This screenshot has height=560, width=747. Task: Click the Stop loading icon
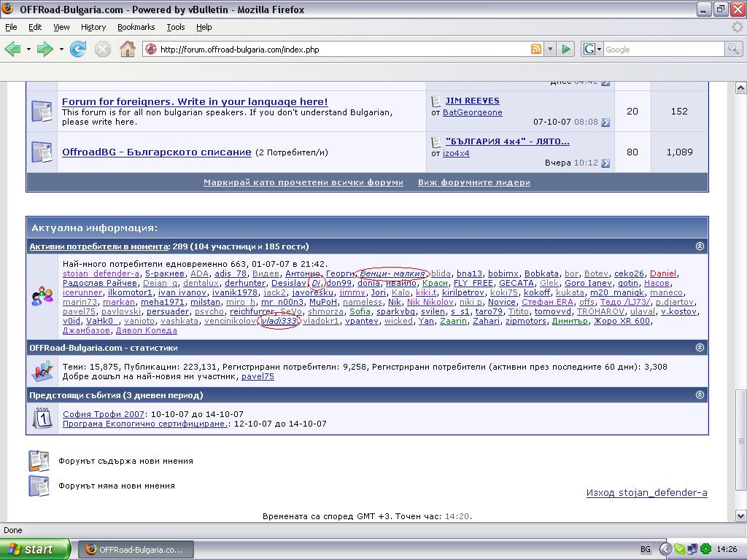[x=102, y=49]
